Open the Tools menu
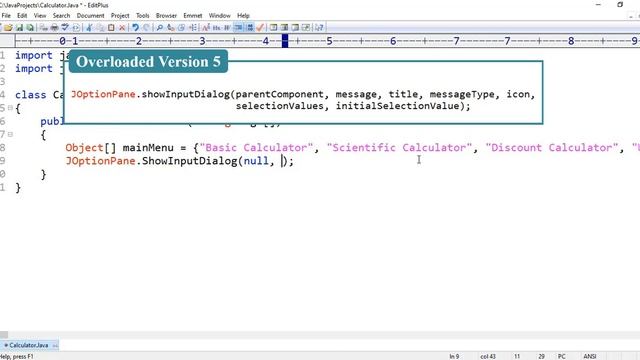This screenshot has width=640, height=360. [142, 16]
